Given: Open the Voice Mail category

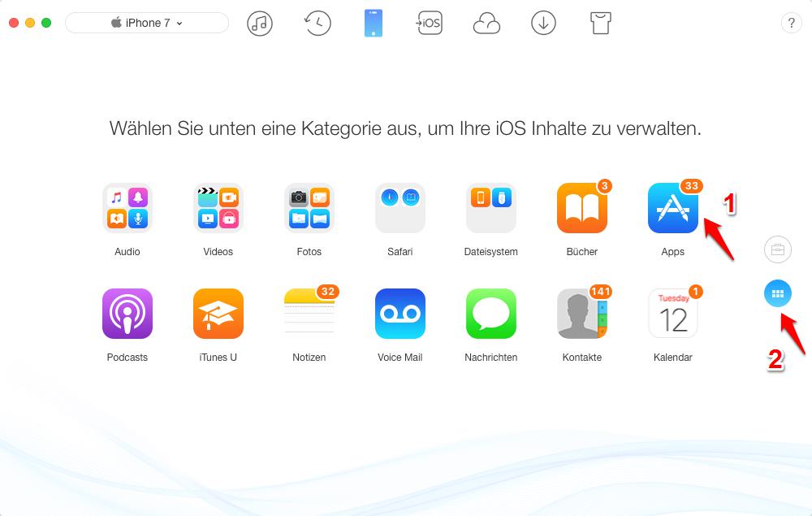Looking at the screenshot, I should coord(400,314).
